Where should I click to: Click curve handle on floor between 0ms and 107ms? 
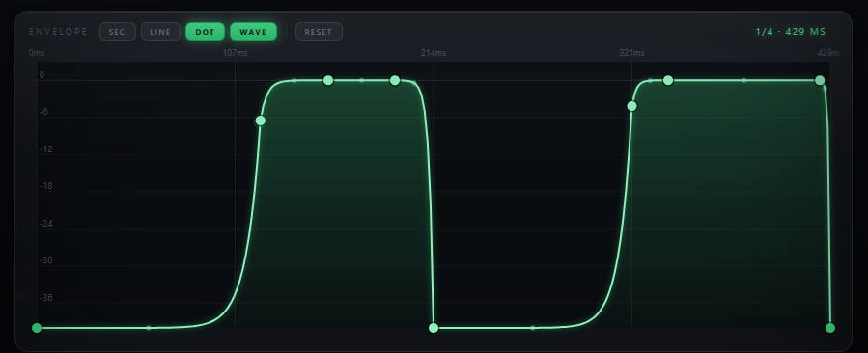click(x=149, y=328)
